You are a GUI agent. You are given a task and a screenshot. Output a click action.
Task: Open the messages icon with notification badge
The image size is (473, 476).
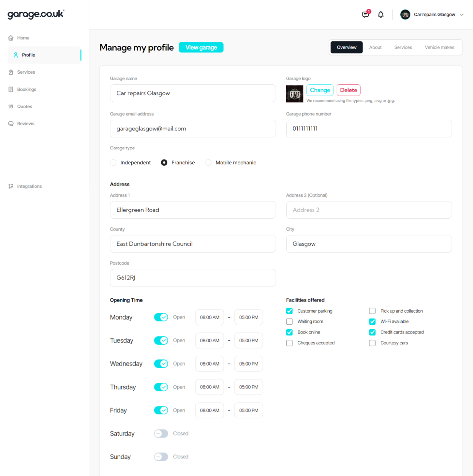(365, 15)
